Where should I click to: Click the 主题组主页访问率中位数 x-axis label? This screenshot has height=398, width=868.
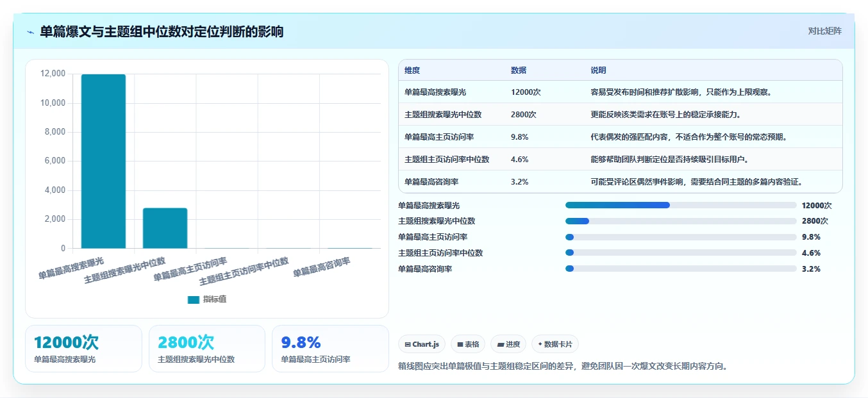(x=244, y=272)
